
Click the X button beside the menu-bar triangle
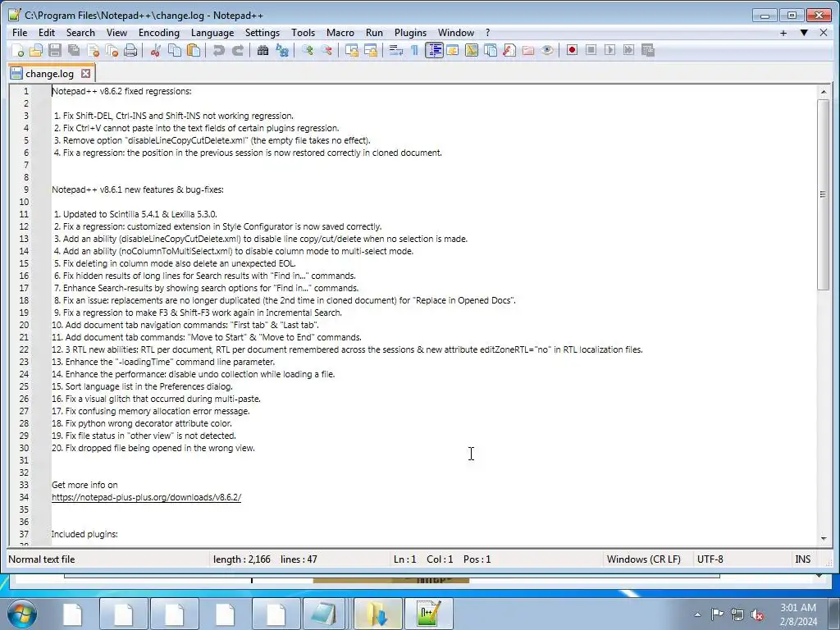click(824, 33)
